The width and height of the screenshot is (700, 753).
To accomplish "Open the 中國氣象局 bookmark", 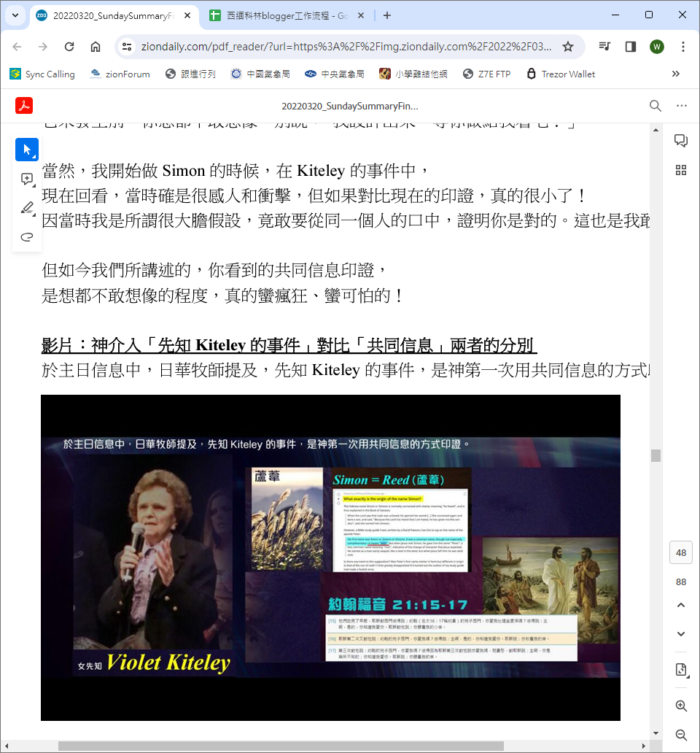I will [x=260, y=74].
